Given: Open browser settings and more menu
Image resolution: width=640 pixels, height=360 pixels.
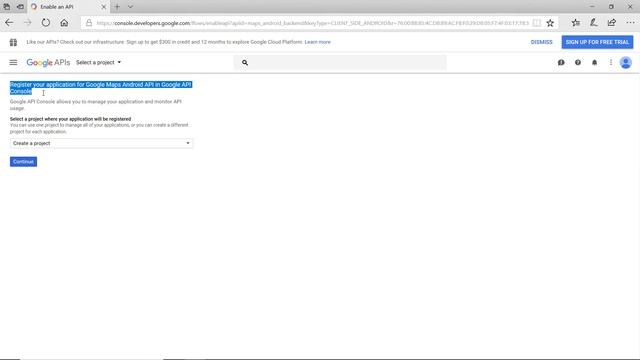Looking at the screenshot, I should click(x=630, y=23).
